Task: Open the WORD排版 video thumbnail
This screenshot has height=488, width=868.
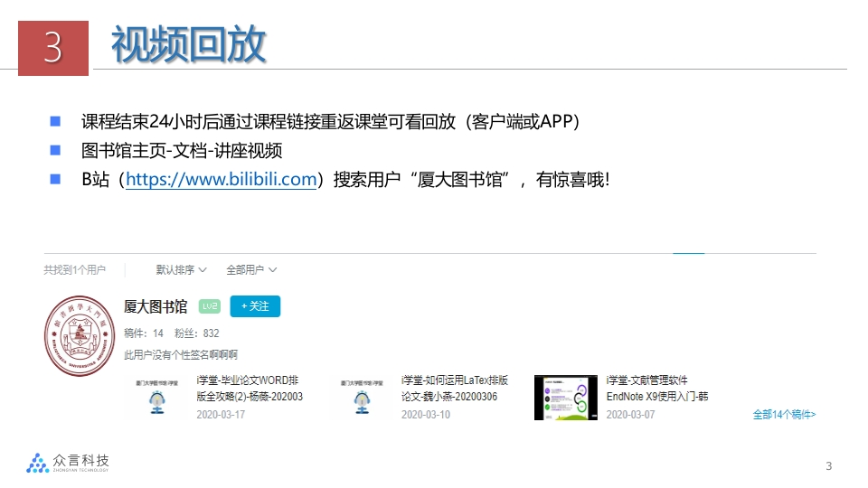Action: (x=157, y=398)
